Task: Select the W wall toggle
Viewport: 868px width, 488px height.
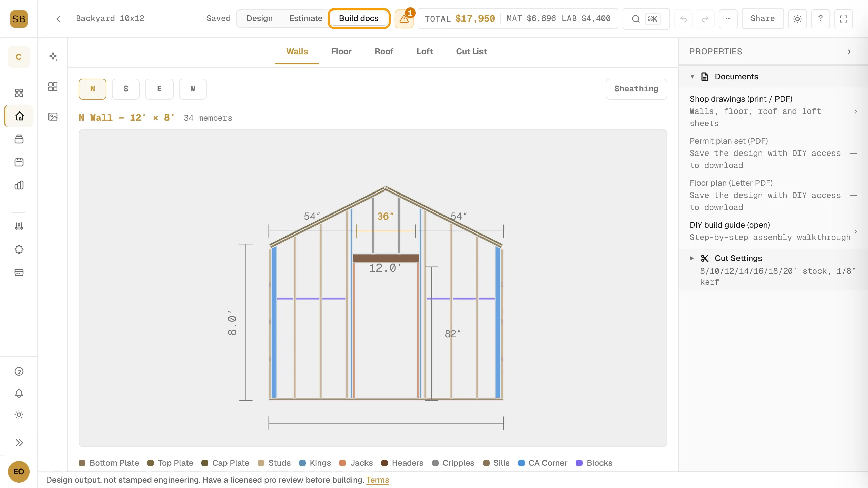Action: pos(193,89)
